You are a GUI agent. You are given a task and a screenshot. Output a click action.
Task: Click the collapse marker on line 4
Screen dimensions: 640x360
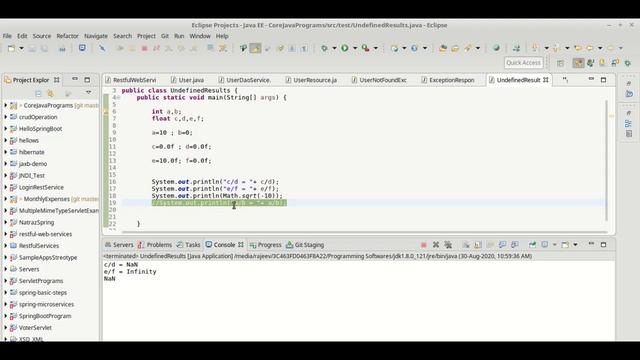[118, 98]
